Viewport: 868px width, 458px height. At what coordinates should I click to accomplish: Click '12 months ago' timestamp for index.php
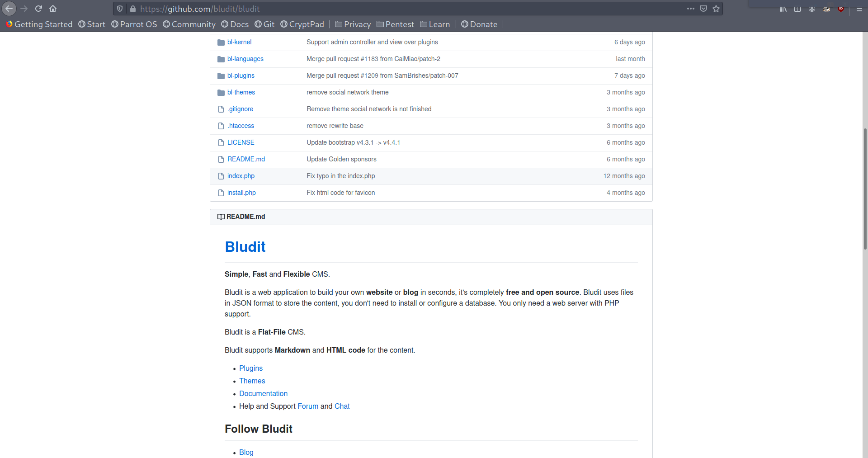pyautogui.click(x=624, y=176)
